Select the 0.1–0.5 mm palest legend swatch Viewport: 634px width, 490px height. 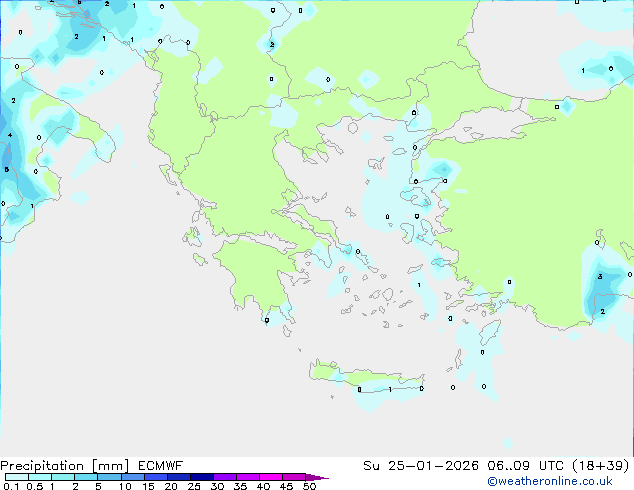tap(17, 477)
